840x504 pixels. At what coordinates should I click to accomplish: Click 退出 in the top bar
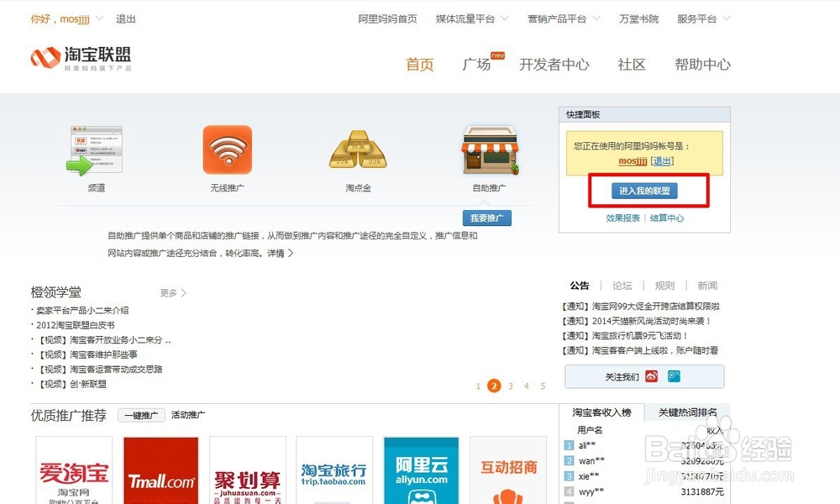pos(126,18)
